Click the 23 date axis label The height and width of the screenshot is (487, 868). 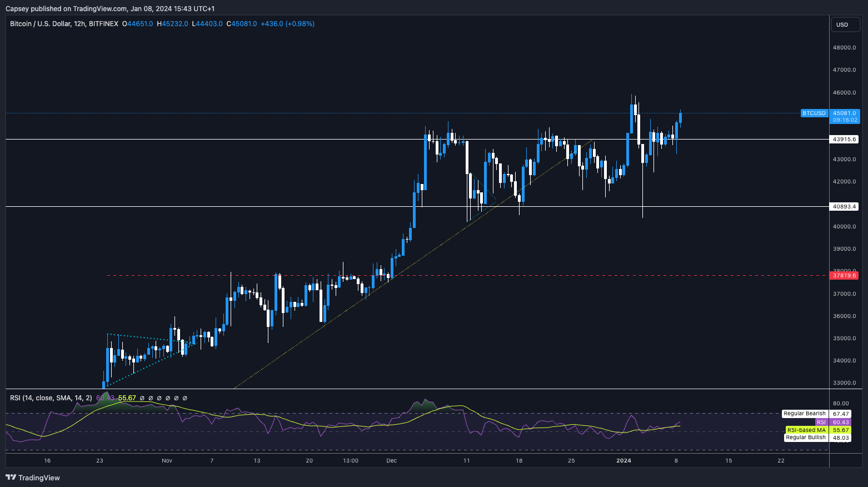[100, 461]
